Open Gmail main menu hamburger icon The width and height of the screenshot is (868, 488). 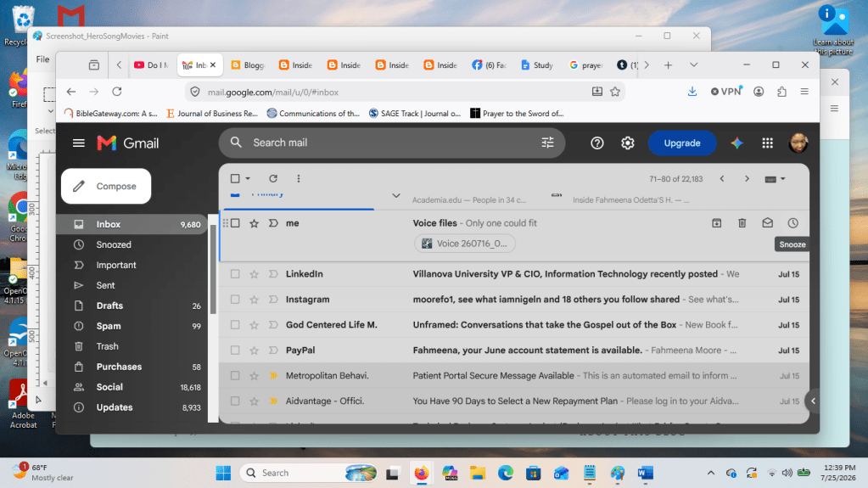(x=79, y=143)
